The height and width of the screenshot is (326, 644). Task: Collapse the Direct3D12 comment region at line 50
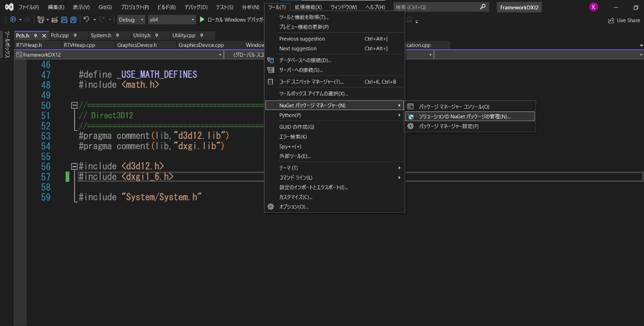(74, 105)
